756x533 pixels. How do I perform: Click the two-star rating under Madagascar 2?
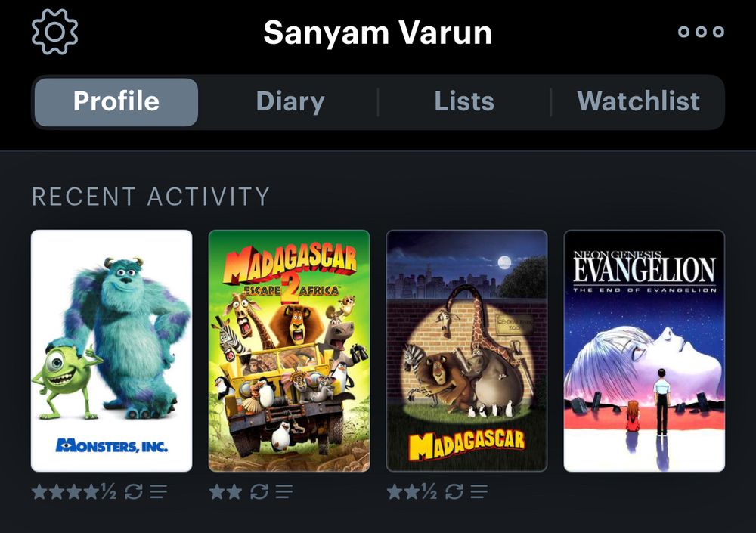click(225, 492)
